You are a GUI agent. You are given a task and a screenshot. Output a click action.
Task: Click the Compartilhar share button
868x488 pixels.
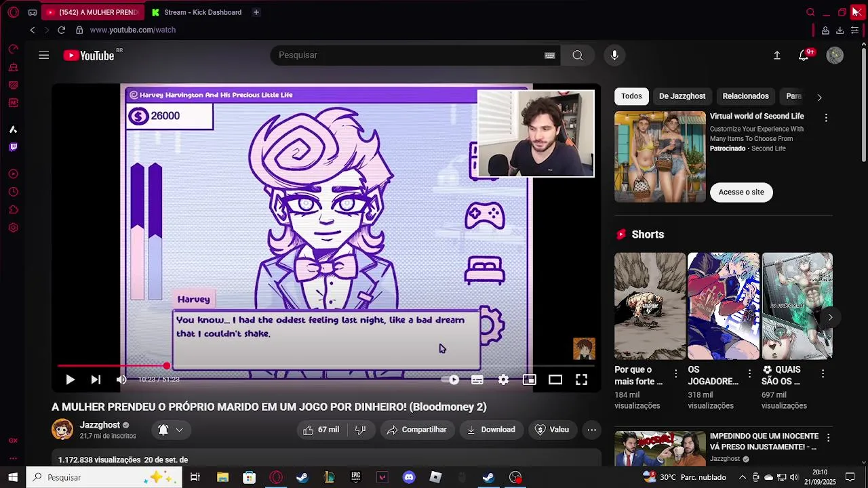coord(417,430)
